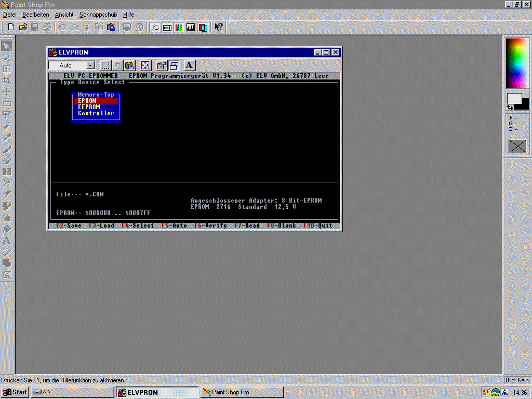Click the full screen preview monitor icon

127,27
